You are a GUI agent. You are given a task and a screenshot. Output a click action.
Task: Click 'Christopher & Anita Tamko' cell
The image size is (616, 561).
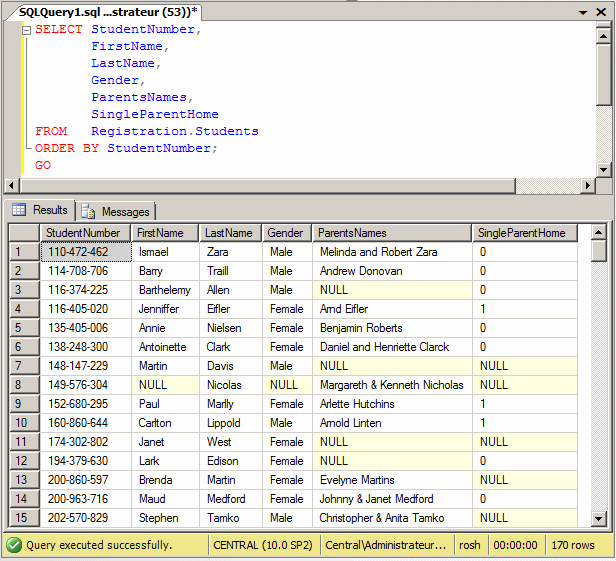point(392,518)
